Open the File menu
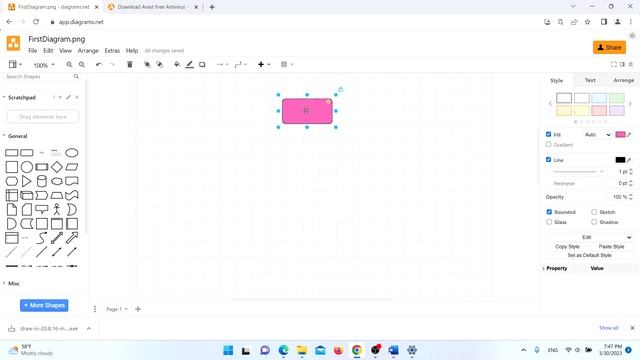Viewport: 640px width, 360px height. coord(33,51)
